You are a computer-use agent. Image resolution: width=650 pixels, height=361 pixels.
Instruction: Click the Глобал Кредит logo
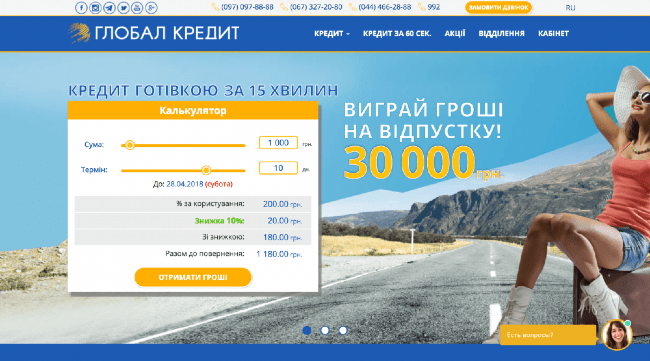(154, 33)
